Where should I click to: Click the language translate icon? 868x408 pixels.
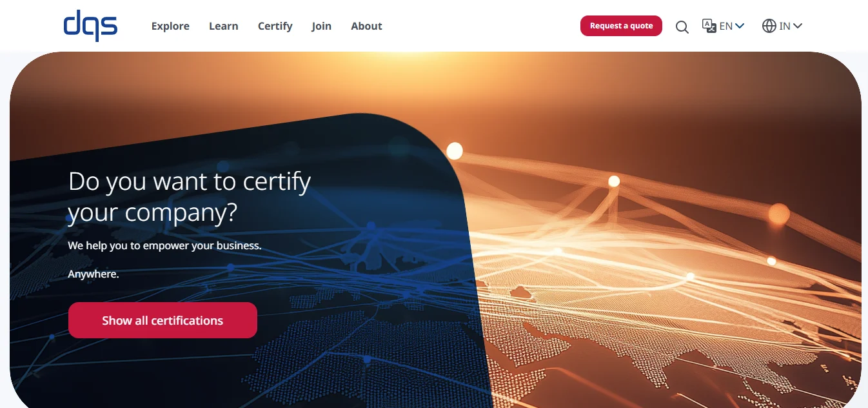click(x=709, y=26)
